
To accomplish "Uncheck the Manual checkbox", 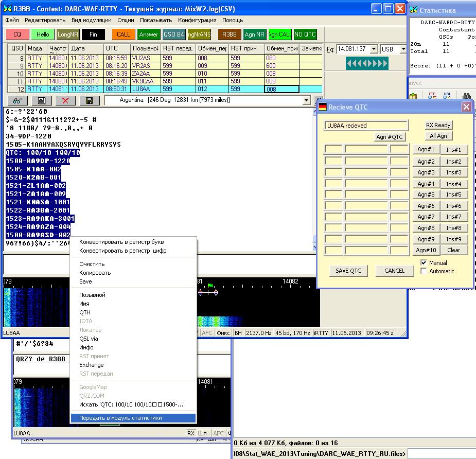I will coord(424,263).
